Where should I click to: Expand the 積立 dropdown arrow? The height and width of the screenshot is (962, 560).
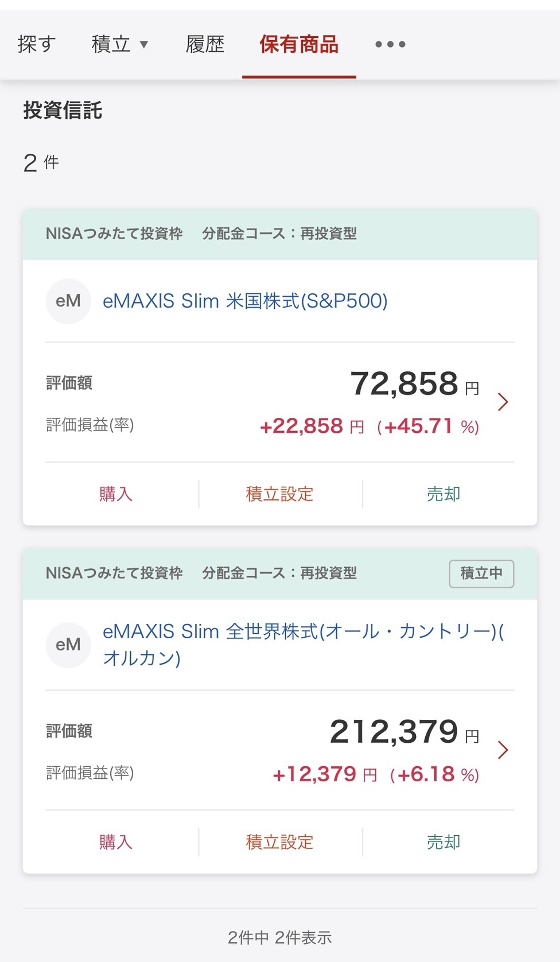[144, 44]
